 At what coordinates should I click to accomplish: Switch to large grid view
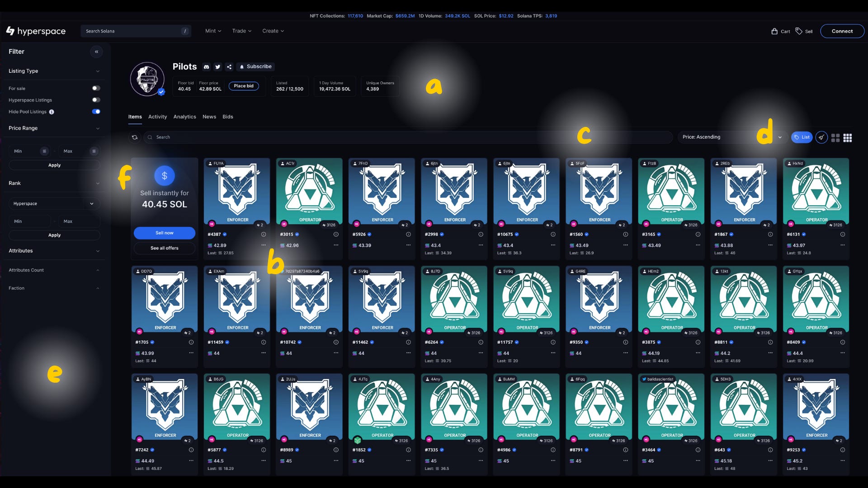835,138
